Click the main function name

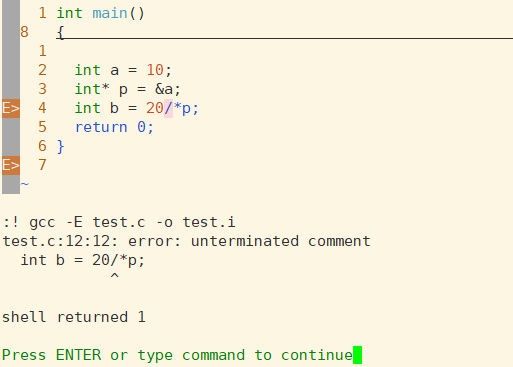[110, 13]
